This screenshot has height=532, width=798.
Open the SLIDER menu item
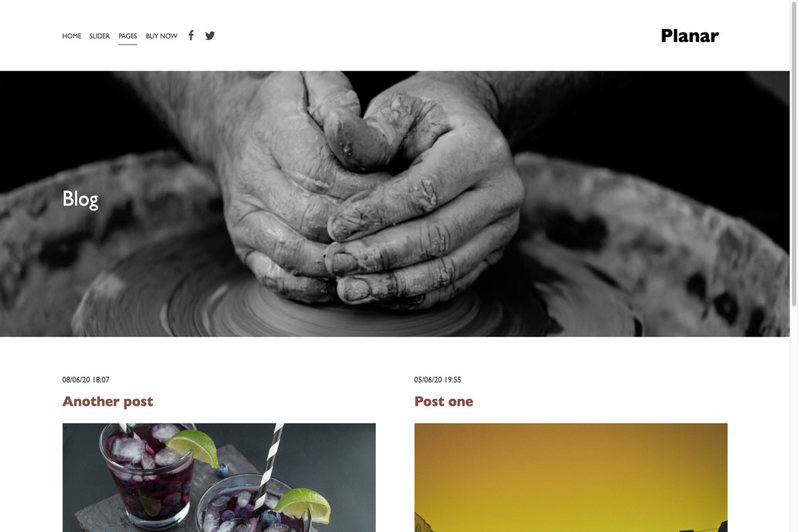point(100,36)
